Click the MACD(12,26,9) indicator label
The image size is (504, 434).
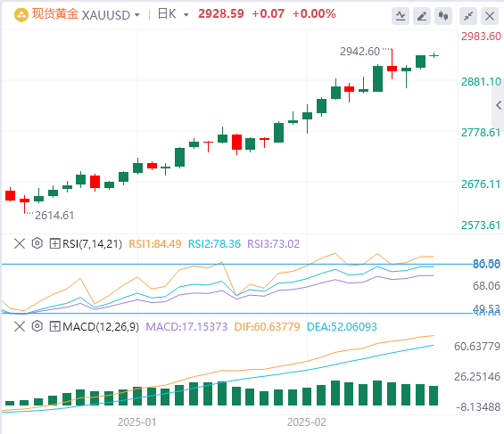click(101, 326)
